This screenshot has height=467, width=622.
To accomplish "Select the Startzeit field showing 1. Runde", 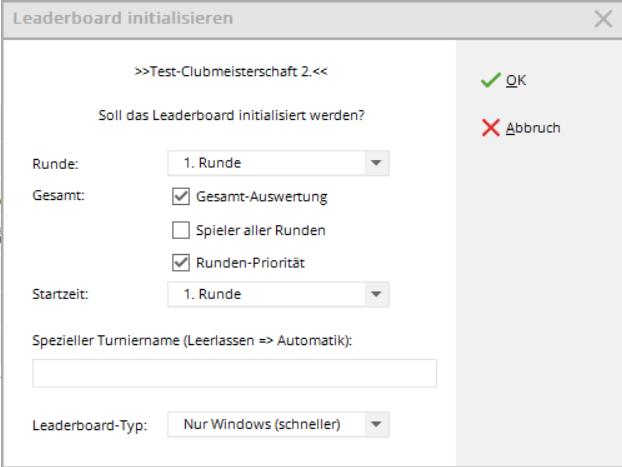I will tap(265, 294).
